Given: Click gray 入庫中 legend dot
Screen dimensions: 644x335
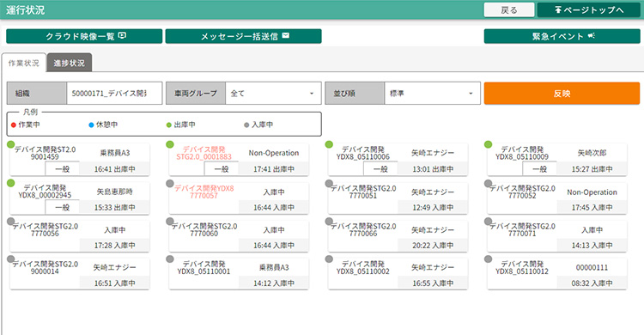Looking at the screenshot, I should 246,125.
